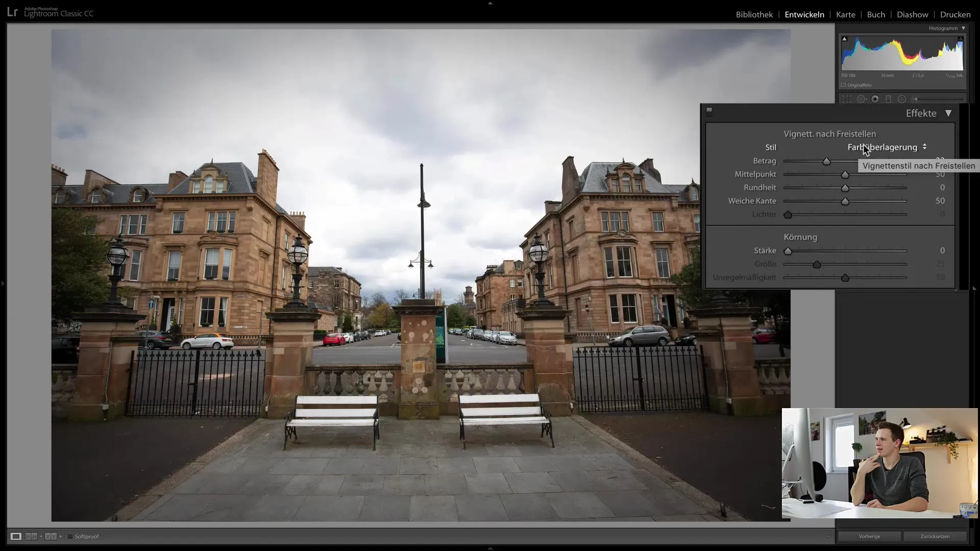Enable the Softproof checkbox
This screenshot has width=980, height=551.
coord(70,536)
